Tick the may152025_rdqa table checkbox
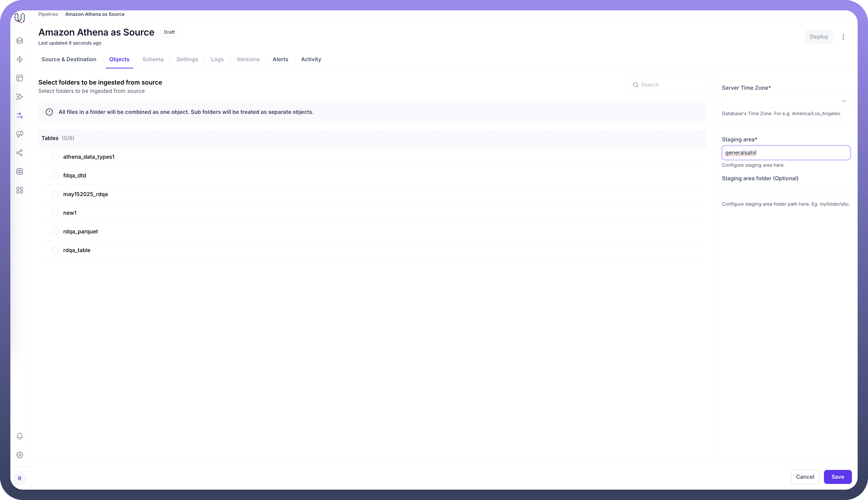The width and height of the screenshot is (868, 500). (55, 194)
